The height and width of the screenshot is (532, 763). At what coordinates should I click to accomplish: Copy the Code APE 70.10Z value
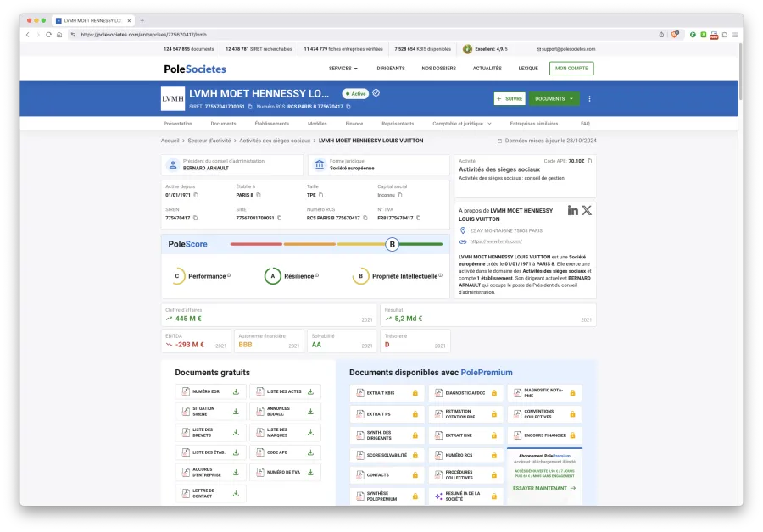[590, 161]
